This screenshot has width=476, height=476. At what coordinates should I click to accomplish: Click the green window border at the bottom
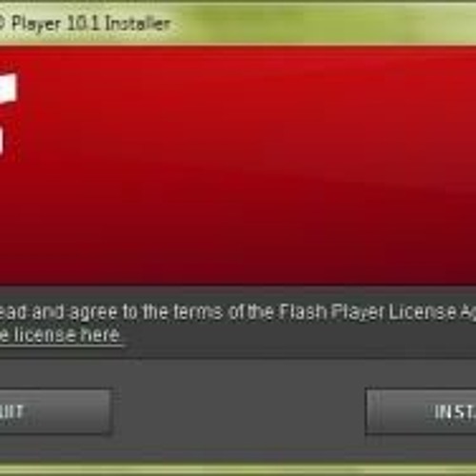tap(238, 469)
